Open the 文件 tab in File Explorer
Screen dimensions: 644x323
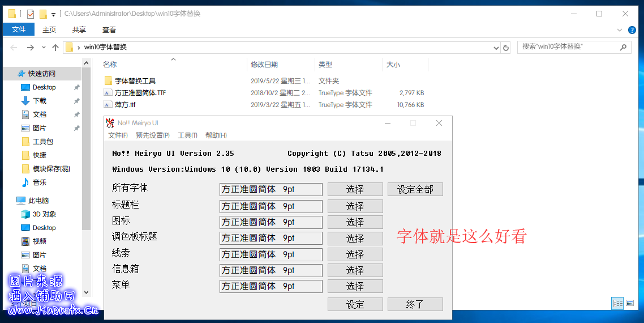pyautogui.click(x=19, y=29)
